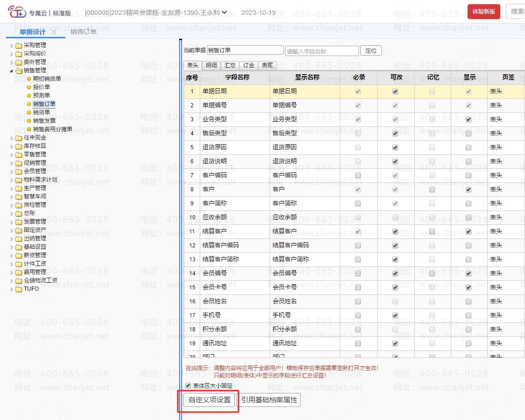Select the 汇总 tab
Screen dimensions: 525x420
point(230,65)
